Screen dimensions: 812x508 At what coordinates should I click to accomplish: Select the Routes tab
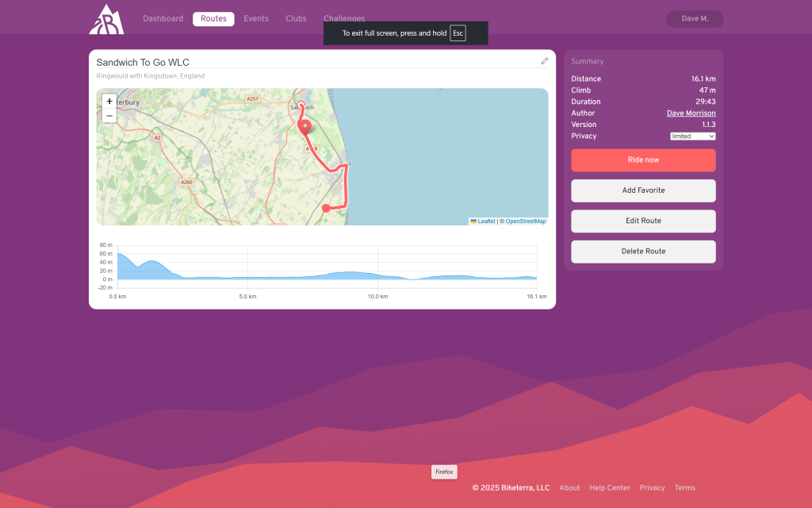(x=213, y=19)
